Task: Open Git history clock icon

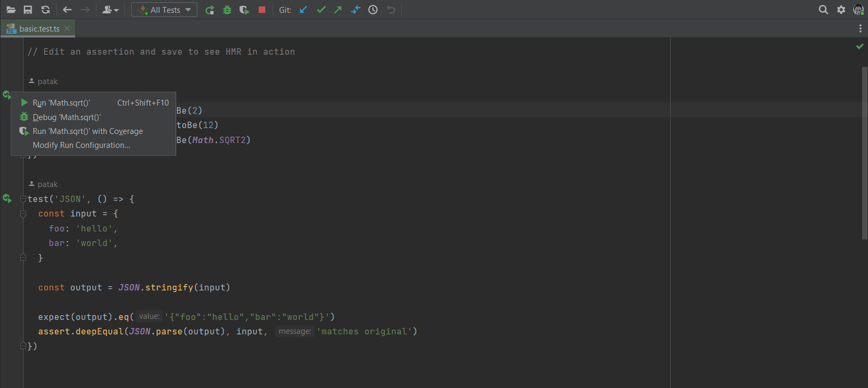Action: coord(373,10)
